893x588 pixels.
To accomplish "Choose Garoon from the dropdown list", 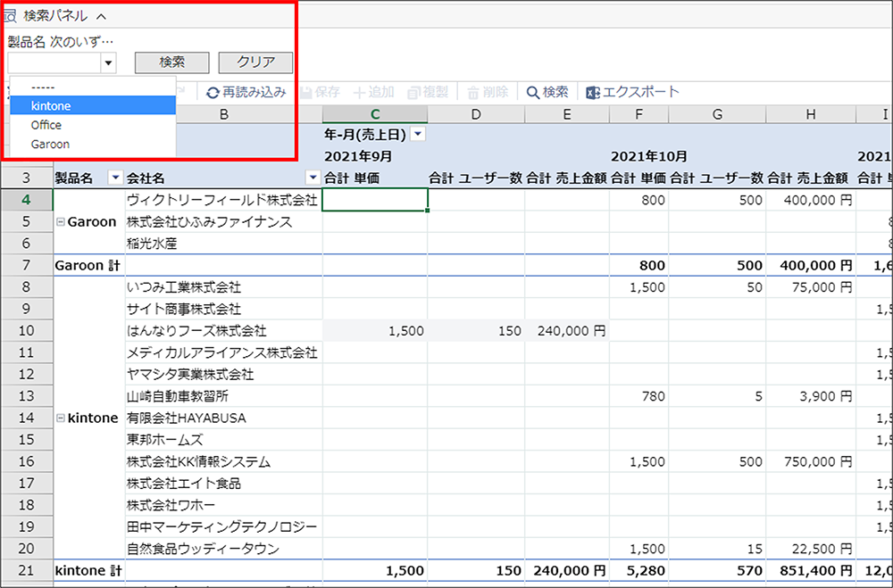I will pos(93,145).
